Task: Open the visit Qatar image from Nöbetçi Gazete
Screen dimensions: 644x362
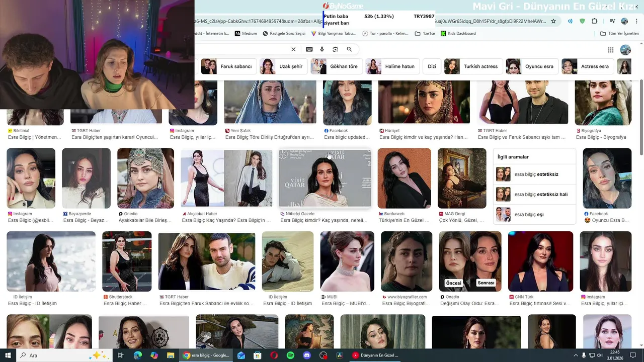Action: [x=325, y=178]
